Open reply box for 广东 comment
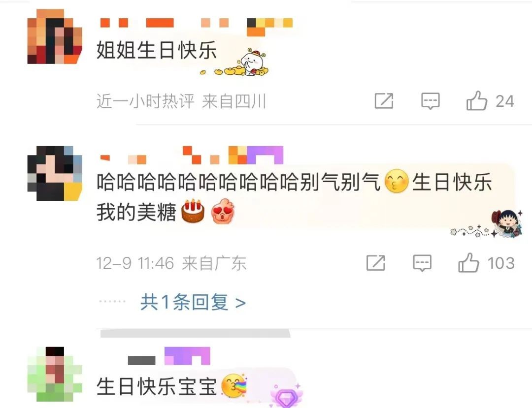Viewport: 532px width, 408px height. tap(422, 263)
